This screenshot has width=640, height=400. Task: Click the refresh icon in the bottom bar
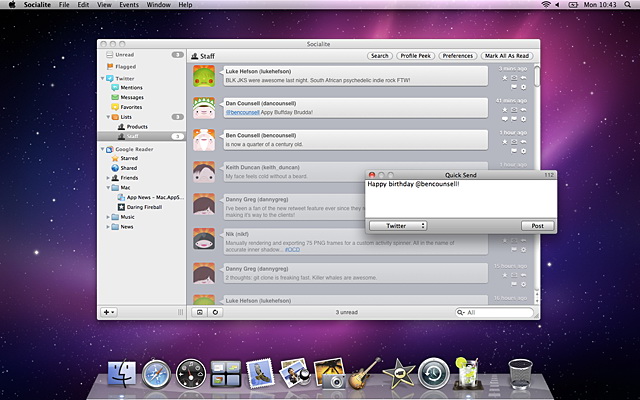[x=216, y=312]
